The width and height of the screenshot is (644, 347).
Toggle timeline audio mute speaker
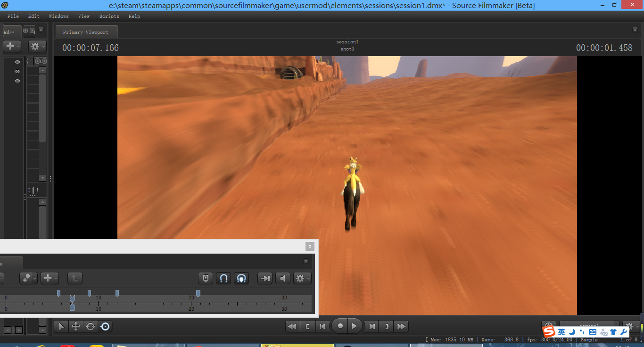283,278
